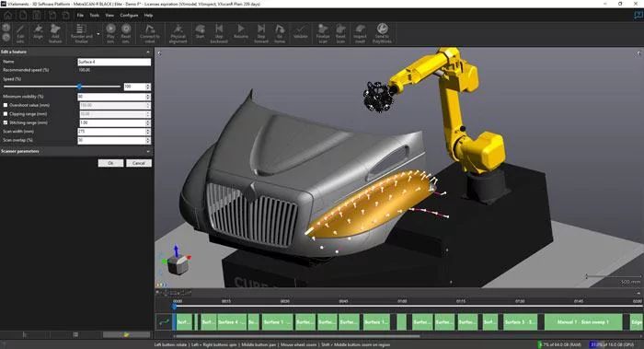Click the Step forward control
The image size is (644, 349).
pos(261,33)
